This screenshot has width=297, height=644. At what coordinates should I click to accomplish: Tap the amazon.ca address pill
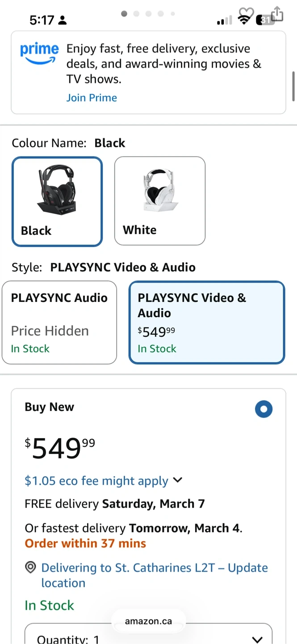coord(148,621)
